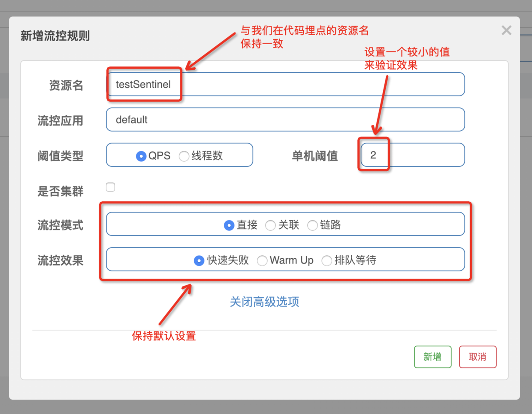The height and width of the screenshot is (414, 532).
Task: Close the 新增流控规则 dialog via X icon
Action: click(506, 30)
